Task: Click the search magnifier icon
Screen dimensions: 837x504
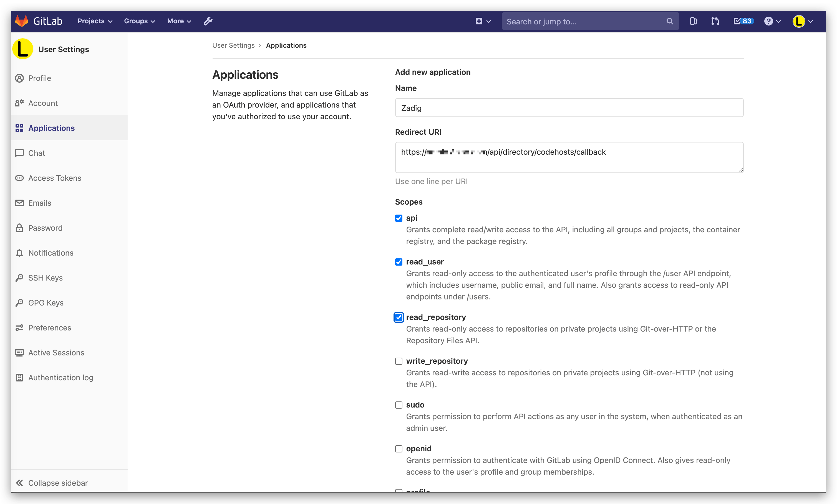Action: (669, 21)
